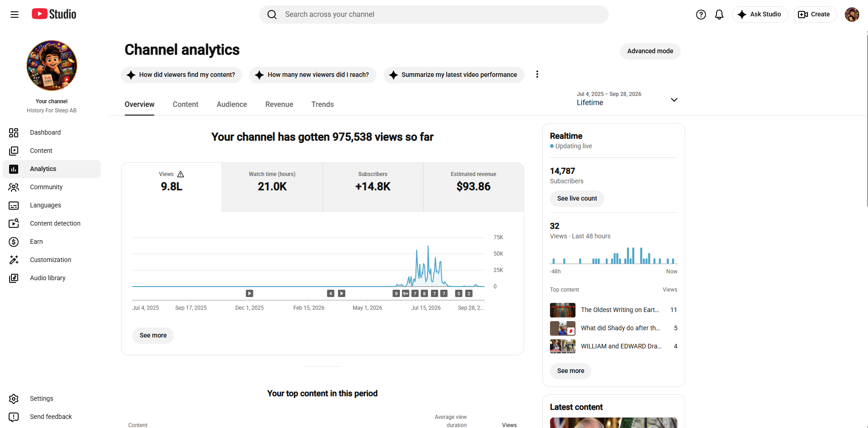Open 'The Oldest Writing on Eart...' video thumbnail
868x428 pixels.
563,310
